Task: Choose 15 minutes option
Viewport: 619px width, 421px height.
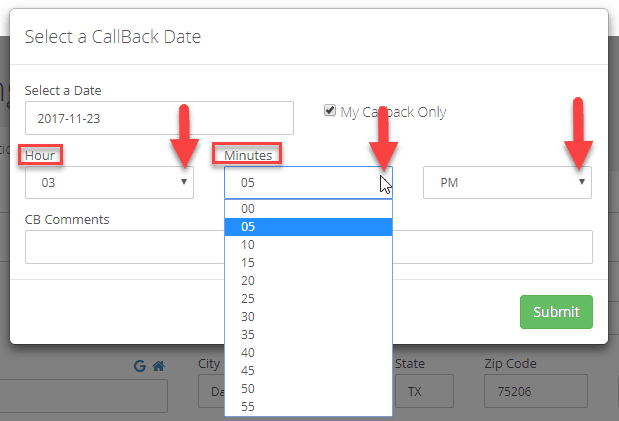Action: pos(308,263)
